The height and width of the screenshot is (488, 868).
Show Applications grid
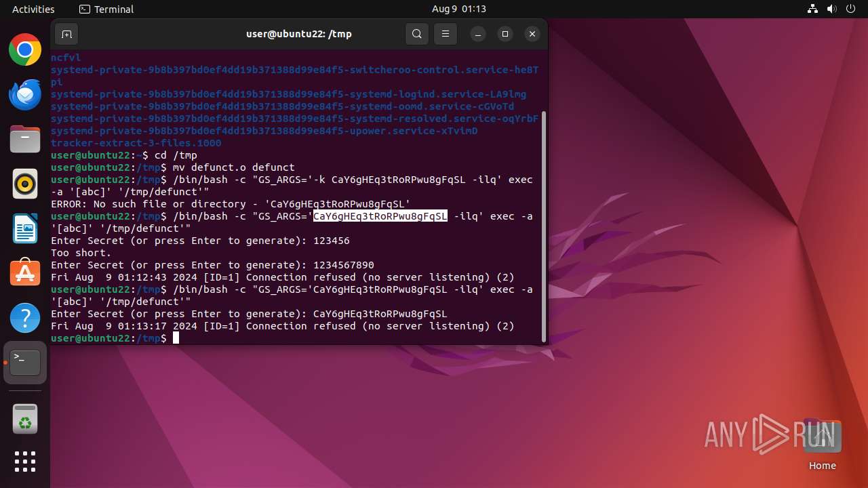(25, 462)
